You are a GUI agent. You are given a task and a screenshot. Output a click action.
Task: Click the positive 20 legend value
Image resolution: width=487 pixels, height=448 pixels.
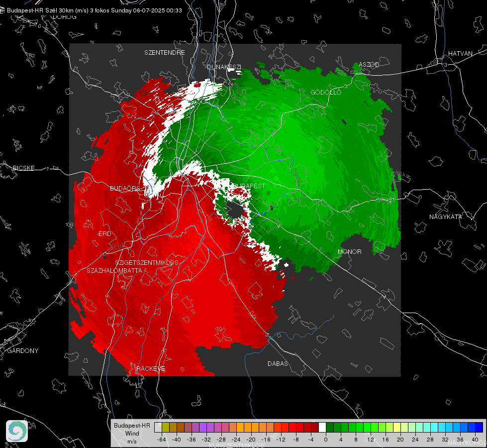400,440
